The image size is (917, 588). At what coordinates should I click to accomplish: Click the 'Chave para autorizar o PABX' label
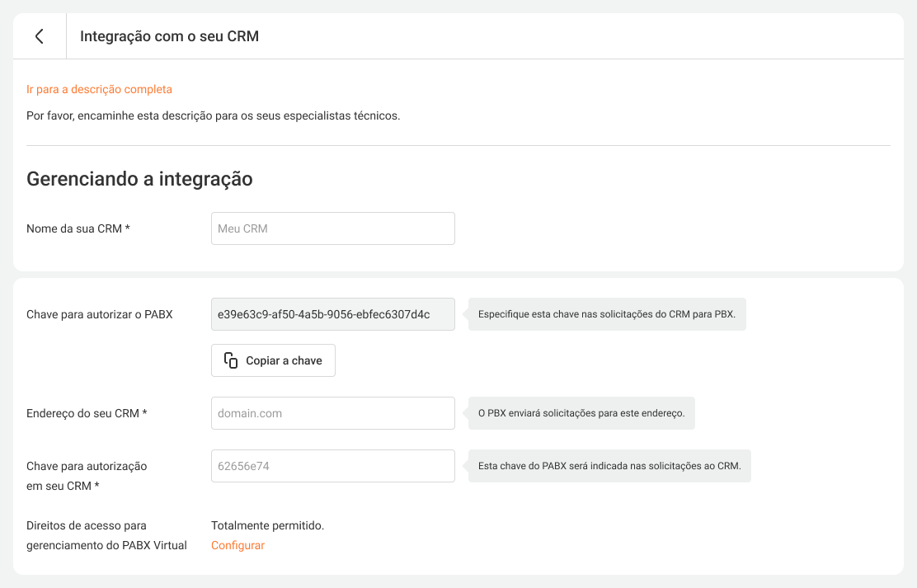[99, 314]
